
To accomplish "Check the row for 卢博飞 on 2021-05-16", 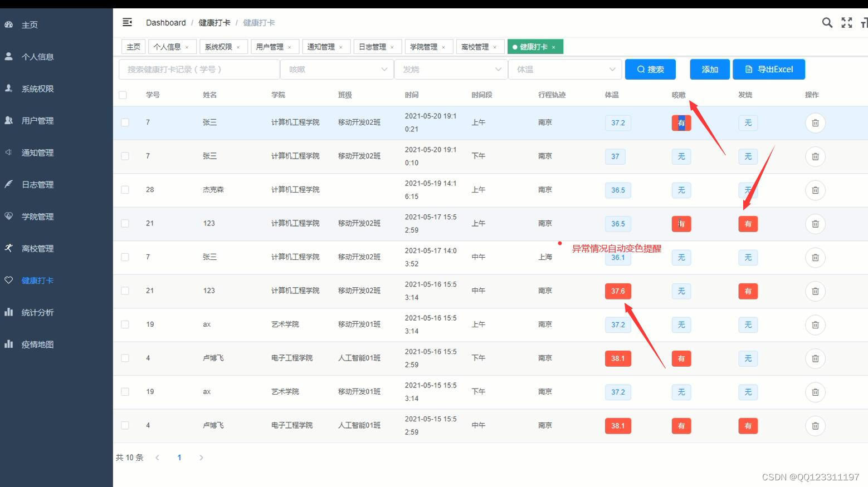I will (x=125, y=358).
